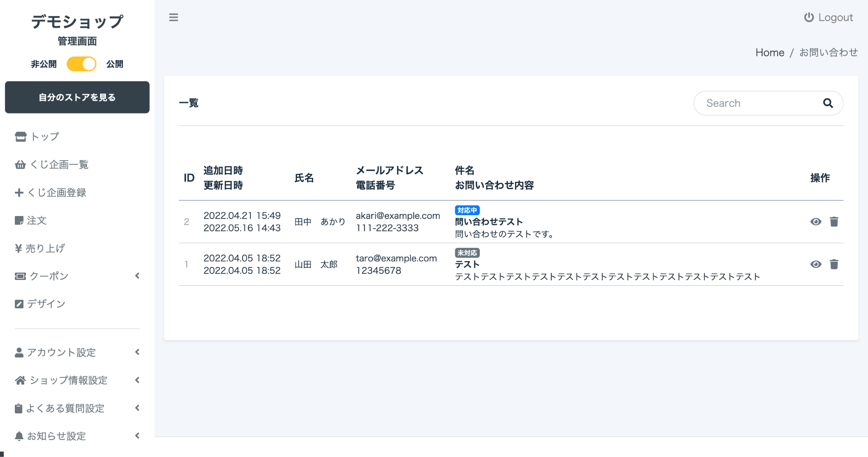Click the user icon beside アカウント設定
The height and width of the screenshot is (457, 868).
19,352
